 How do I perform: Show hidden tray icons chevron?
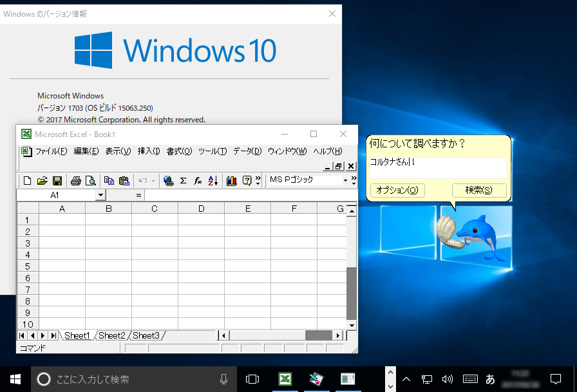406,379
